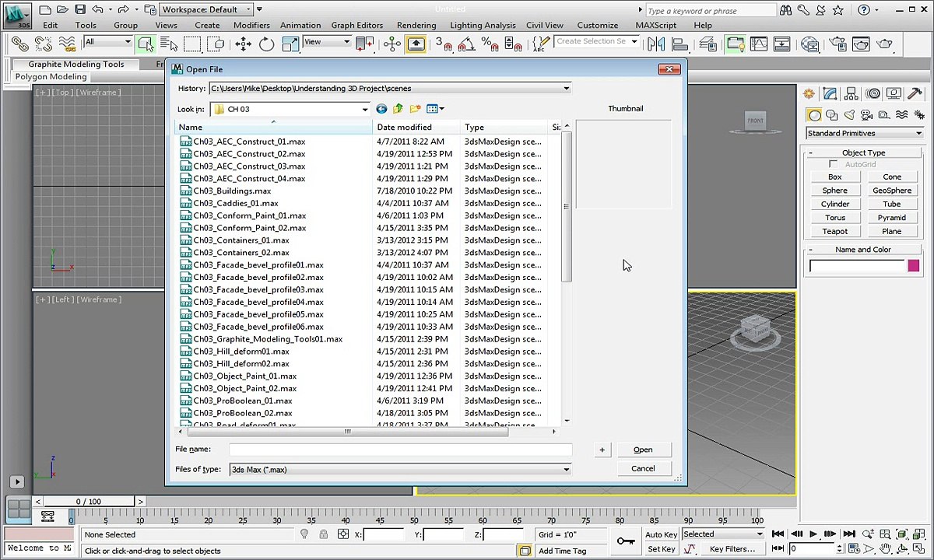Screen dimensions: 934x560
Task: Click the 0 / 100 time slider
Action: (89, 502)
